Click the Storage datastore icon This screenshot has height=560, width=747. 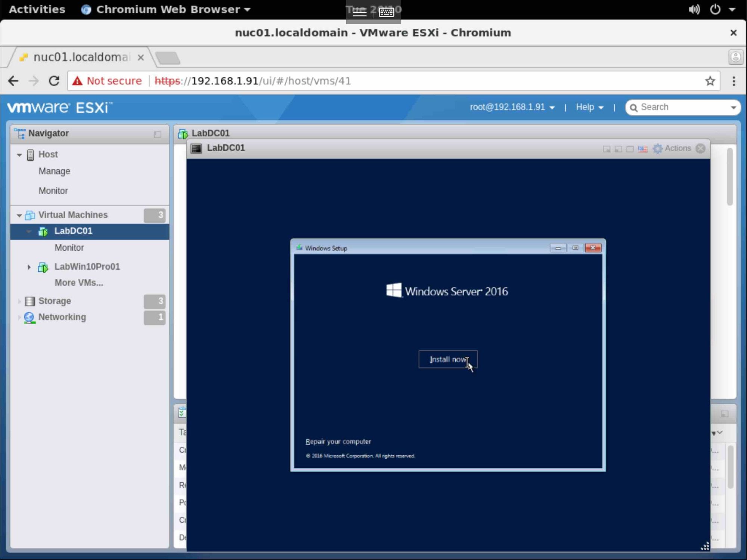pos(30,301)
